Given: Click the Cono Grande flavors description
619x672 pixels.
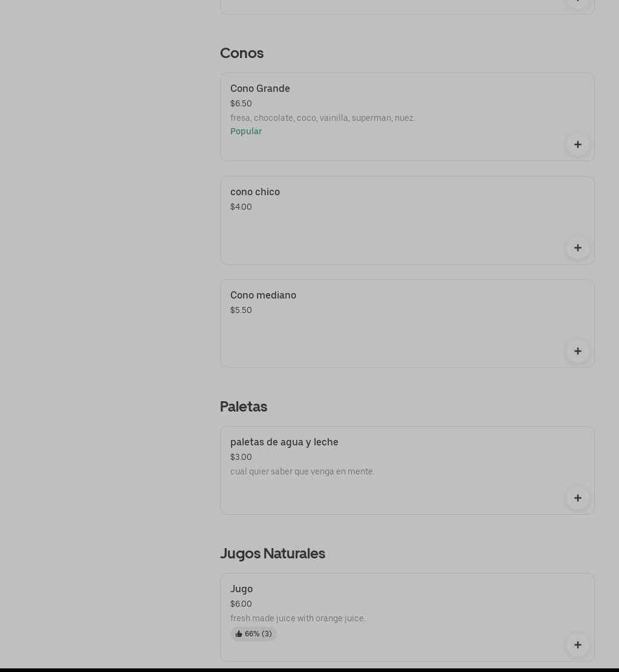Looking at the screenshot, I should pyautogui.click(x=322, y=118).
